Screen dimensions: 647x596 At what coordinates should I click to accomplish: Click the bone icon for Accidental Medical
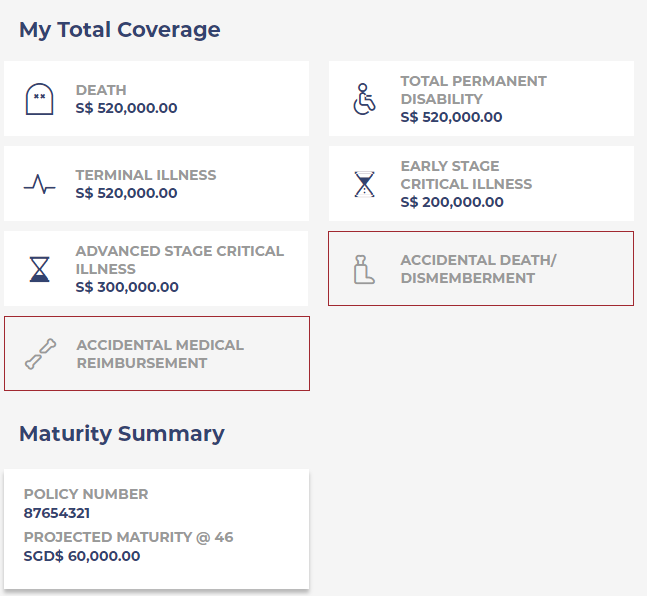pyautogui.click(x=41, y=354)
